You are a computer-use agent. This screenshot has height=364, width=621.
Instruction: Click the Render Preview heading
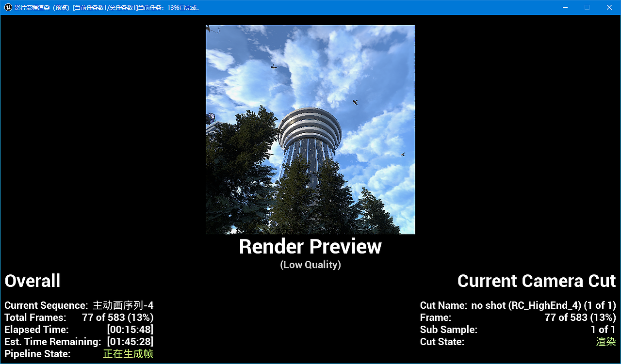310,246
